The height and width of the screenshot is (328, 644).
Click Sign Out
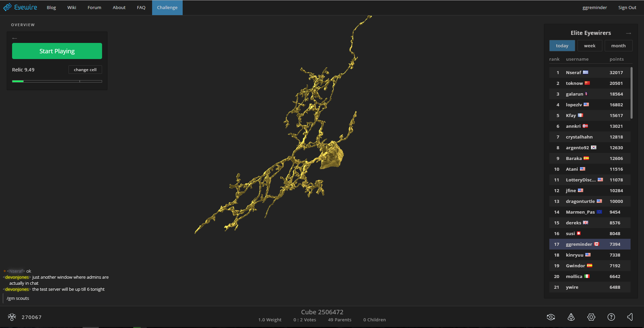point(627,8)
